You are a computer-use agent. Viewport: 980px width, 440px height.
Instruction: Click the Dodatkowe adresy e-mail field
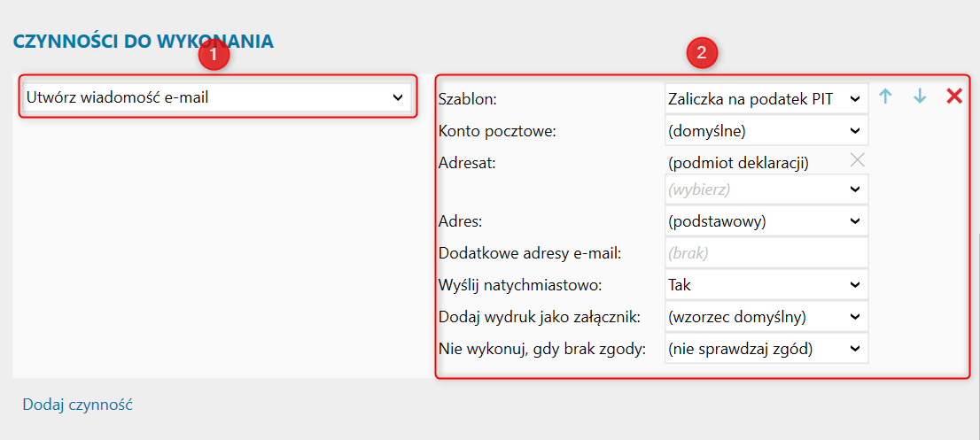pyautogui.click(x=766, y=253)
